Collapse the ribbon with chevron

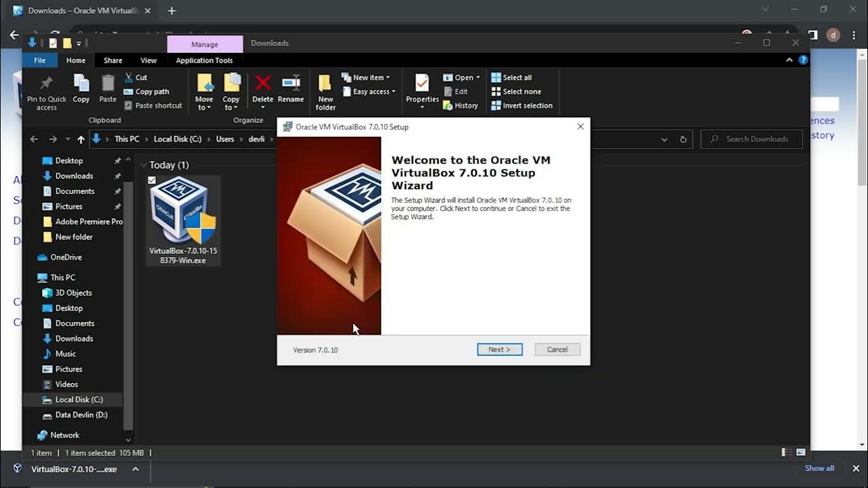click(789, 60)
